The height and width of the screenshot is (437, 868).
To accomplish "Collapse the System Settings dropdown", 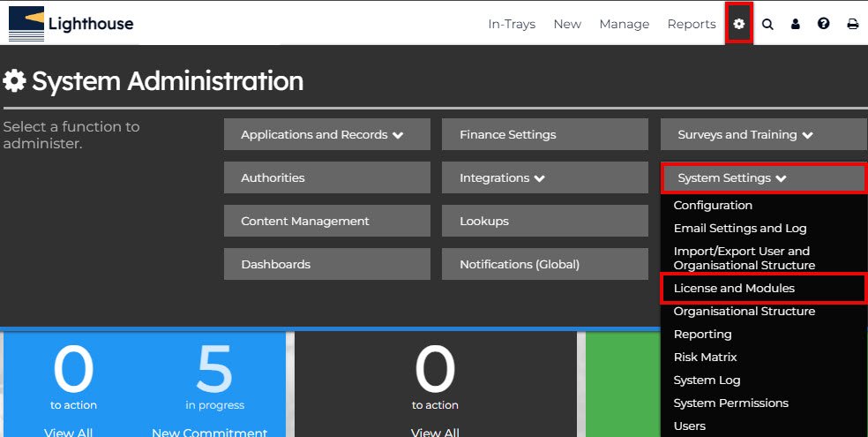I will (x=763, y=178).
